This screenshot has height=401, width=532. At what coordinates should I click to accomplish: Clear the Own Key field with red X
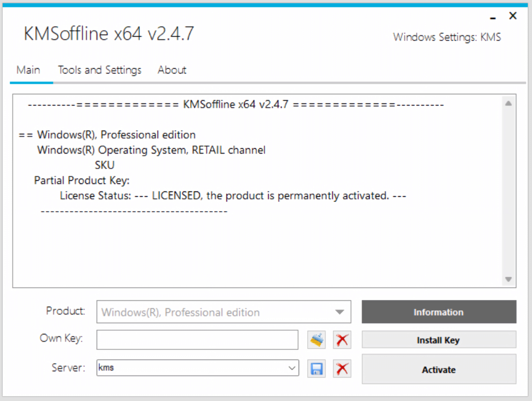[342, 339]
